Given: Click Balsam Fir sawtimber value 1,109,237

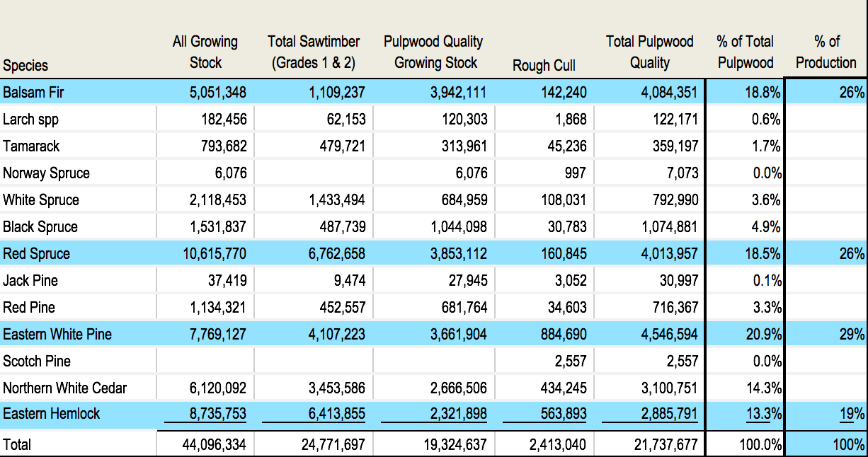Looking at the screenshot, I should point(337,92).
